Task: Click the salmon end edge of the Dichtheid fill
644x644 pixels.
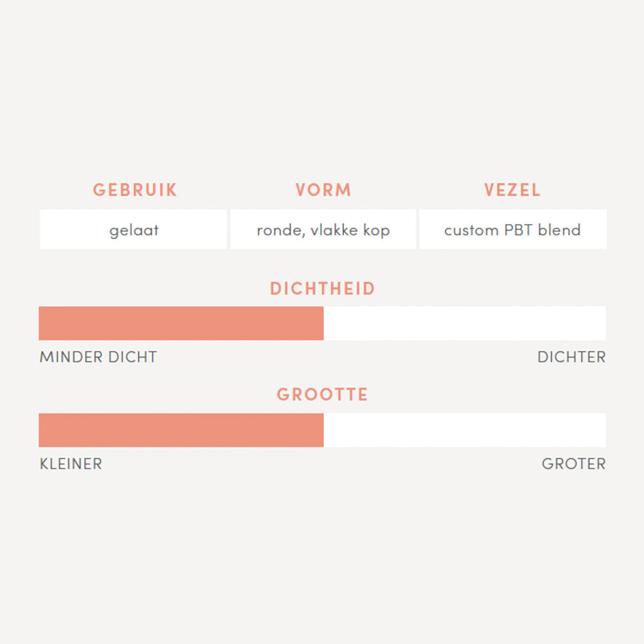Action: pos(323,323)
